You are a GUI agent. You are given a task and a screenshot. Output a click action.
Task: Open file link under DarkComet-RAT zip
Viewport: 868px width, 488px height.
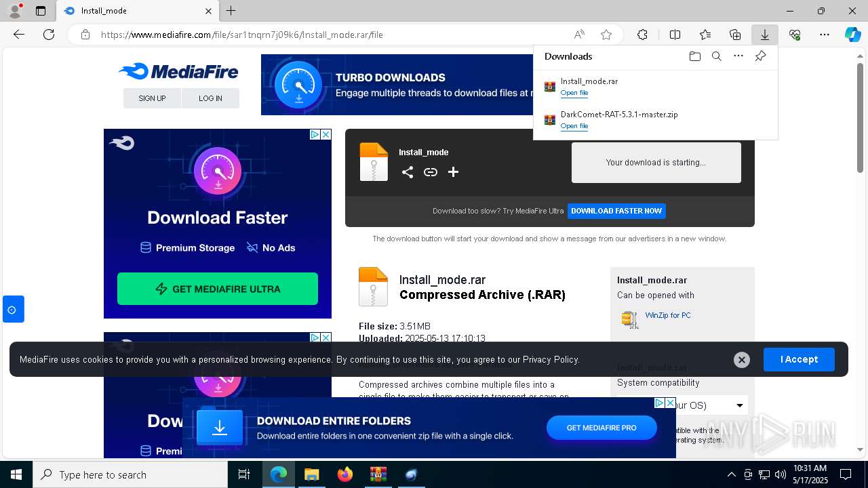pos(574,126)
